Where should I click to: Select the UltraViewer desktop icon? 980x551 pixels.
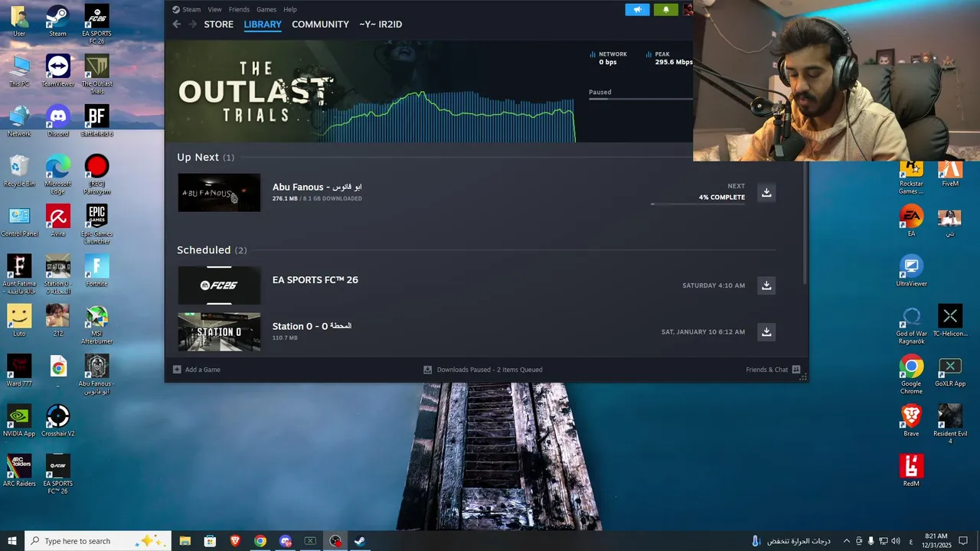pyautogui.click(x=911, y=271)
